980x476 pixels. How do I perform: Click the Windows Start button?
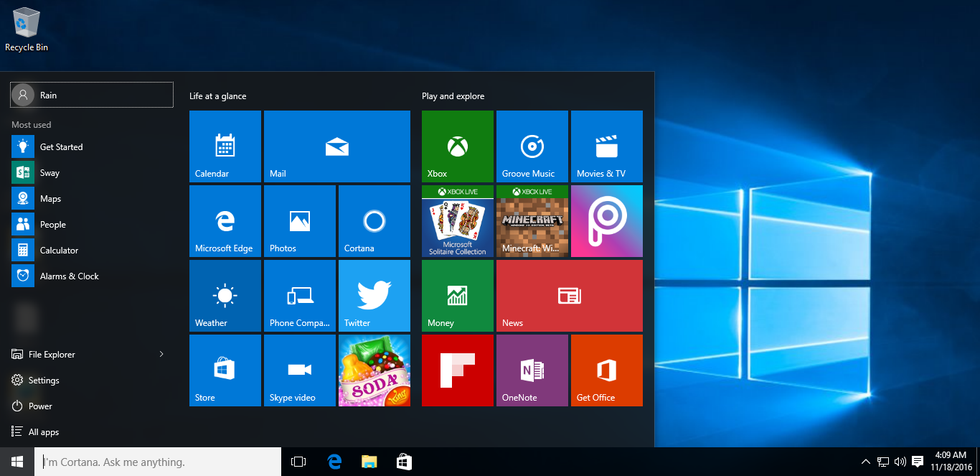(17, 462)
